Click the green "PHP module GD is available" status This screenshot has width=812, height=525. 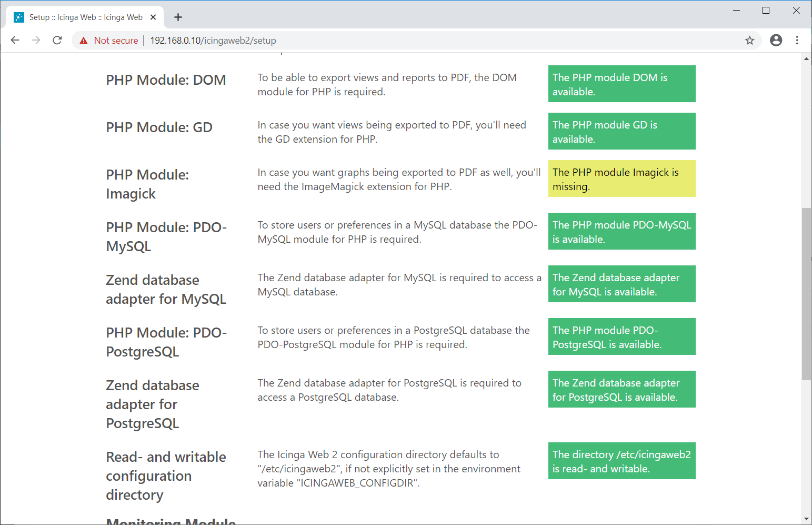[621, 131]
